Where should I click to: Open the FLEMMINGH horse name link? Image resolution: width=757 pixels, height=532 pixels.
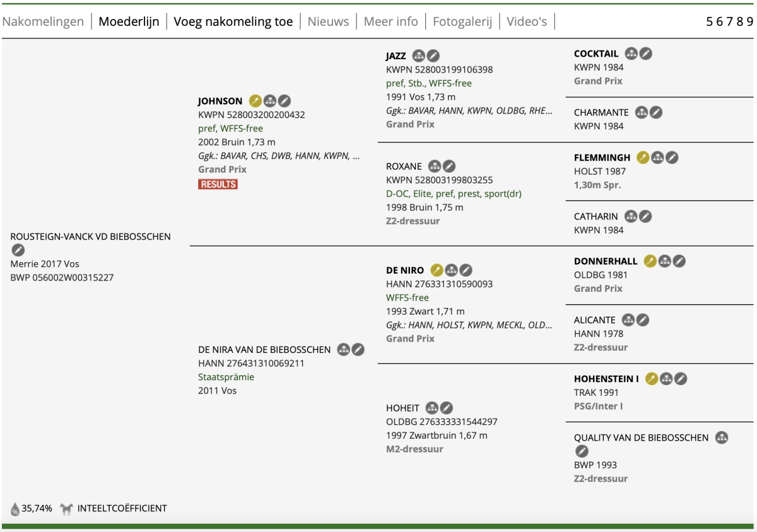[602, 158]
